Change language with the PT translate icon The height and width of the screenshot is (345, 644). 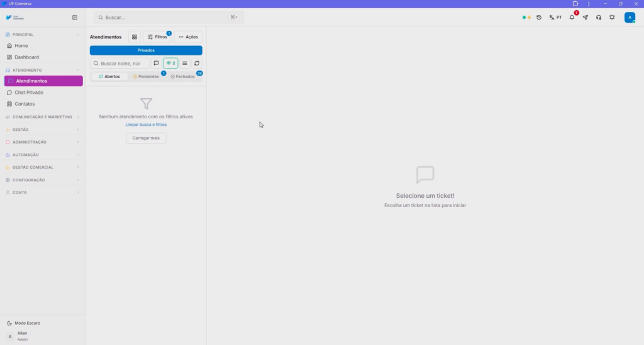click(555, 18)
